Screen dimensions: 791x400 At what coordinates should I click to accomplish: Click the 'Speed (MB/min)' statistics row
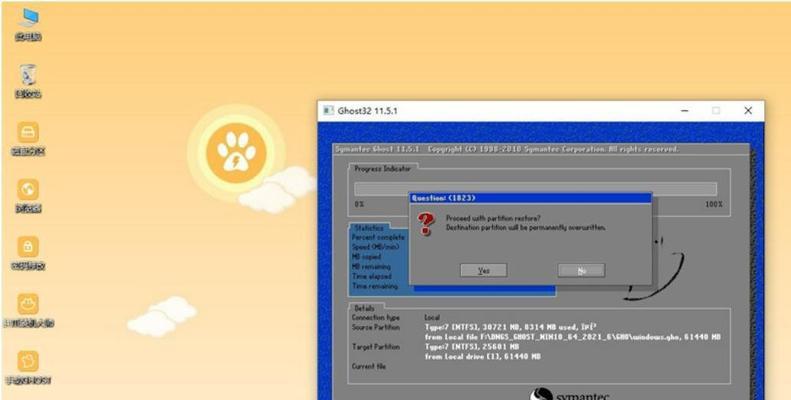coord(375,247)
